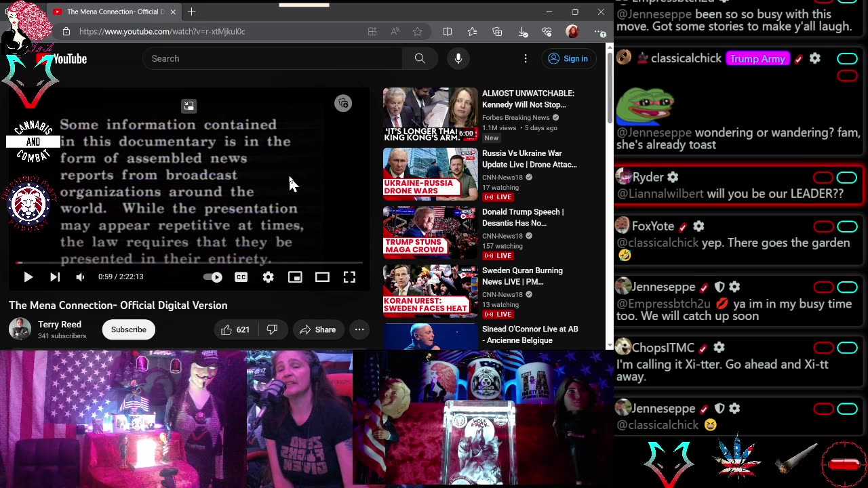Click the Trump Army badge on classicalchick
This screenshot has height=488, width=868.
(757, 59)
